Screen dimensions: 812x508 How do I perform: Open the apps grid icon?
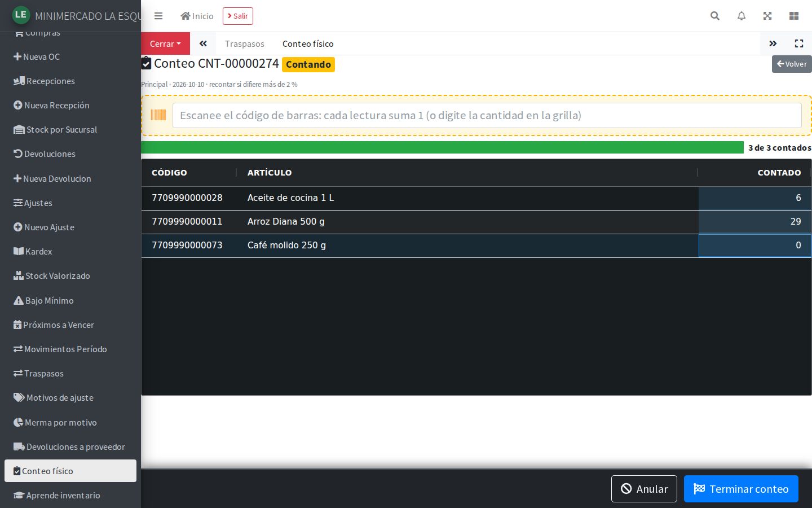coord(794,16)
